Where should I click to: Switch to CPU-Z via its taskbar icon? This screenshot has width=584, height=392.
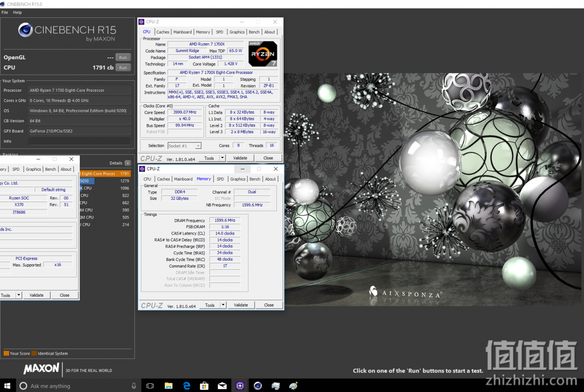pos(240,386)
